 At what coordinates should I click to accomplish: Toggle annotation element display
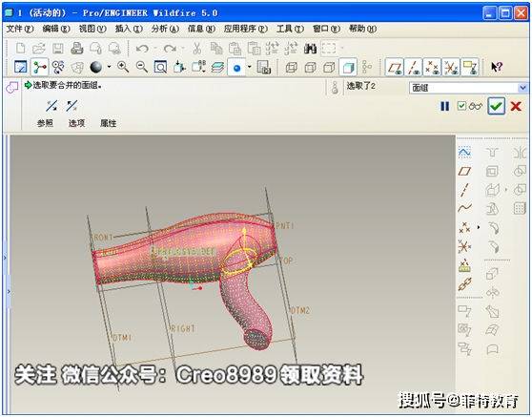(470, 67)
